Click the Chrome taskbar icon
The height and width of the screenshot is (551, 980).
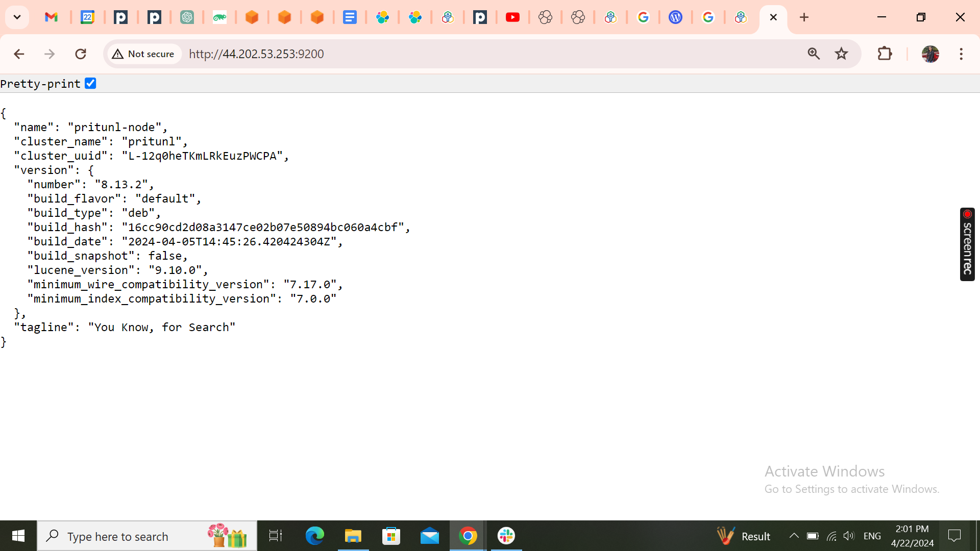pos(468,536)
